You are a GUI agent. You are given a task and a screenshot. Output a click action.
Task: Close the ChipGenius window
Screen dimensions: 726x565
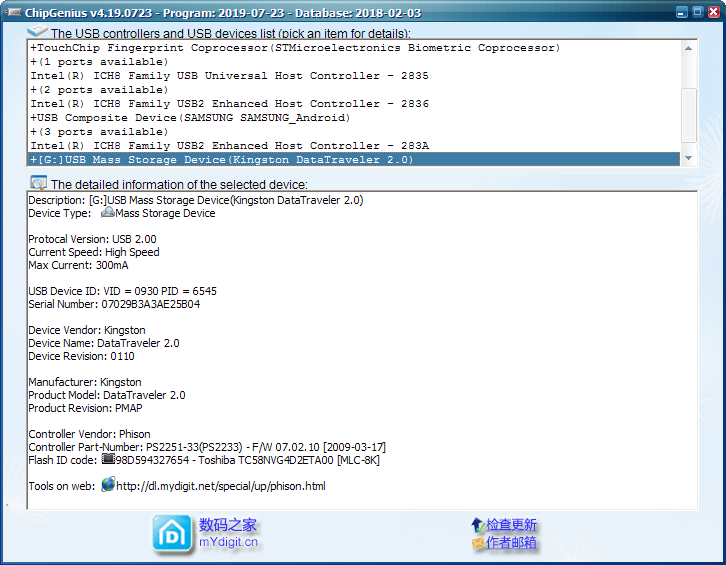tap(714, 12)
